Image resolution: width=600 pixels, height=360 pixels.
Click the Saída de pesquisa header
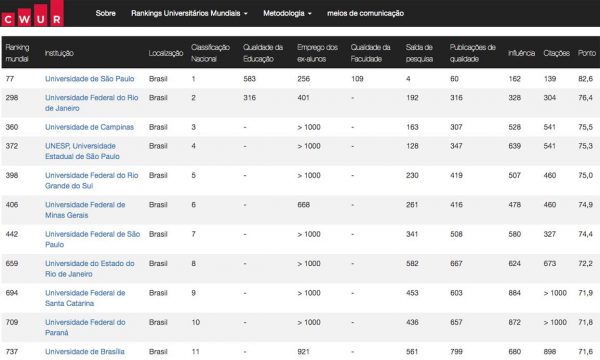click(419, 53)
